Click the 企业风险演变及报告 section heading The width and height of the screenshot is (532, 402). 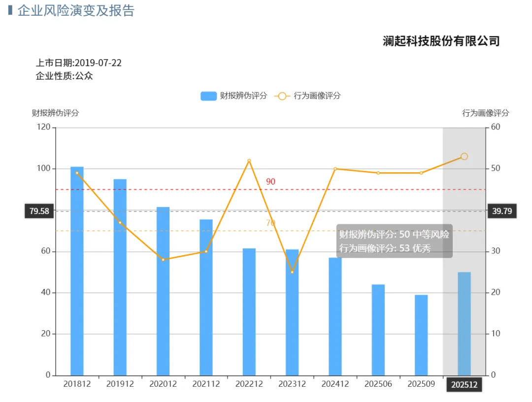[x=76, y=10]
